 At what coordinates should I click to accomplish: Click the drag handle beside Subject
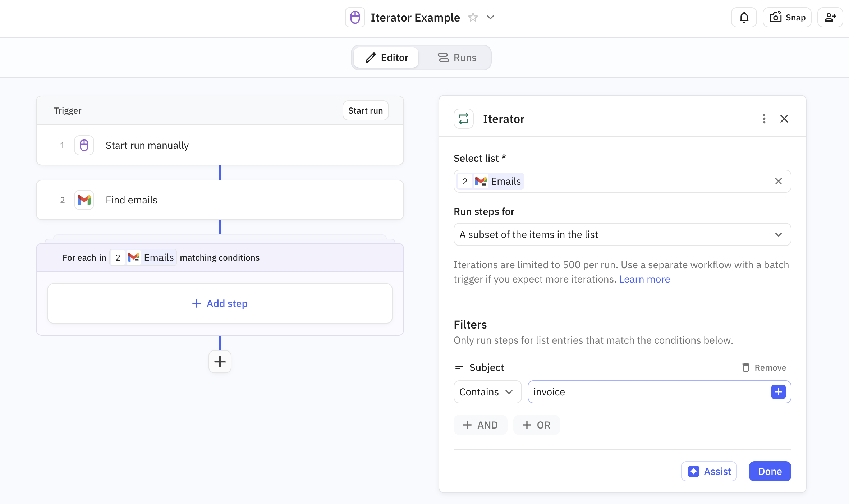pos(459,367)
